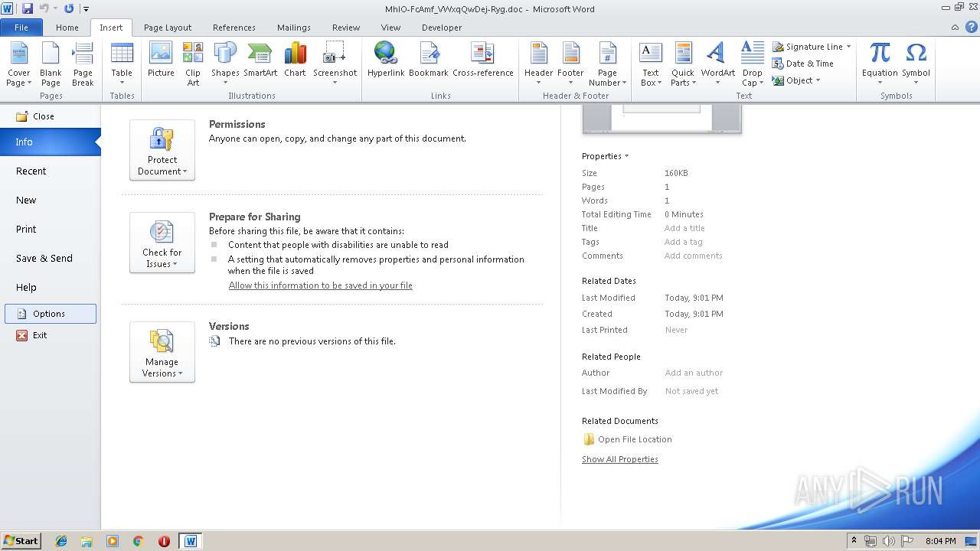Screen dimensions: 980x551
Task: Click Open File Location
Action: pyautogui.click(x=627, y=439)
